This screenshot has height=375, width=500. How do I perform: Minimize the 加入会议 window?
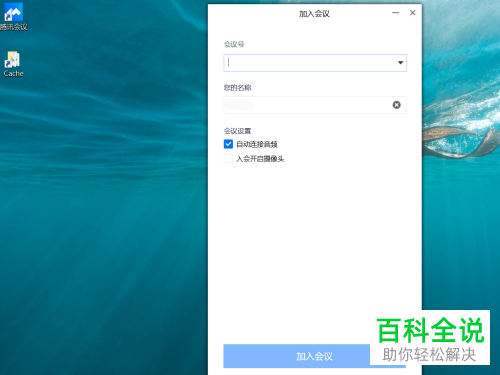[x=395, y=13]
